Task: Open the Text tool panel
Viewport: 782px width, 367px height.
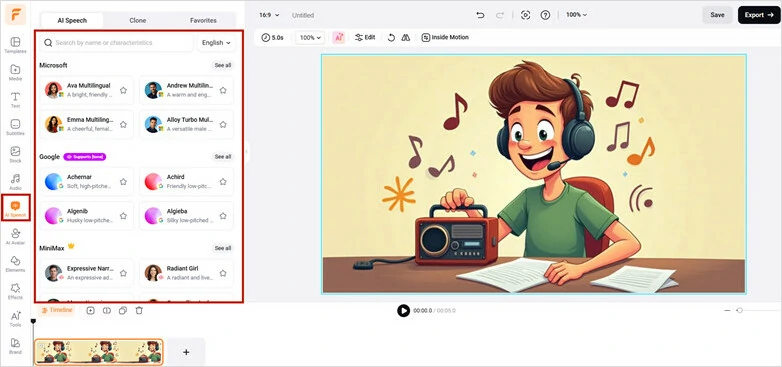Action: click(x=15, y=100)
